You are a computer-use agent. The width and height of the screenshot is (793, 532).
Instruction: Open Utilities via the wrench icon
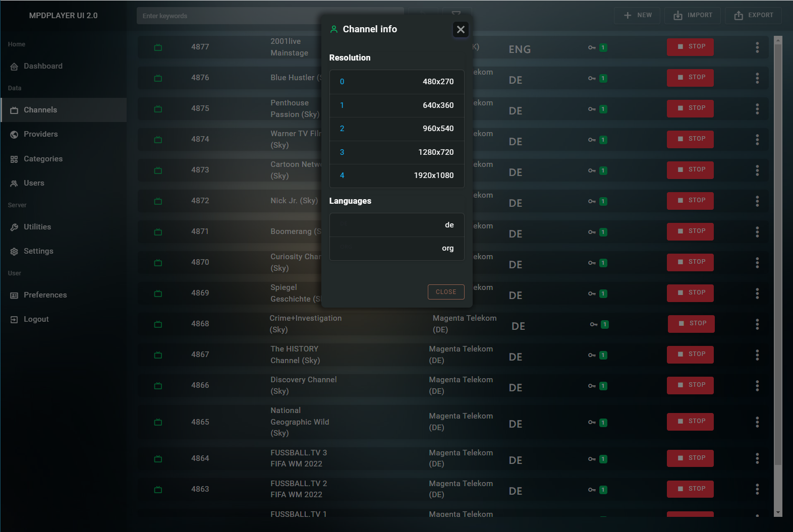(x=14, y=227)
